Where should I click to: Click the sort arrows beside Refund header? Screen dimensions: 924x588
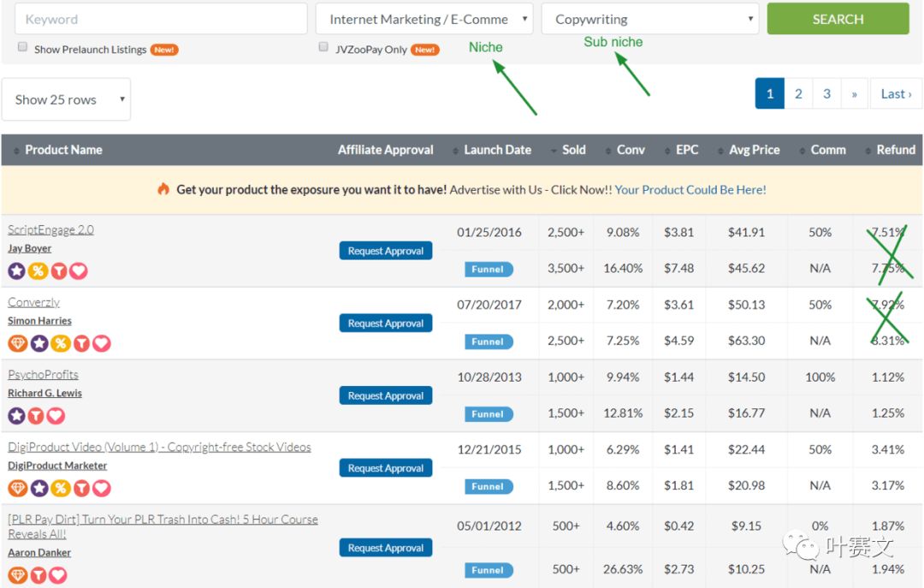tap(868, 151)
